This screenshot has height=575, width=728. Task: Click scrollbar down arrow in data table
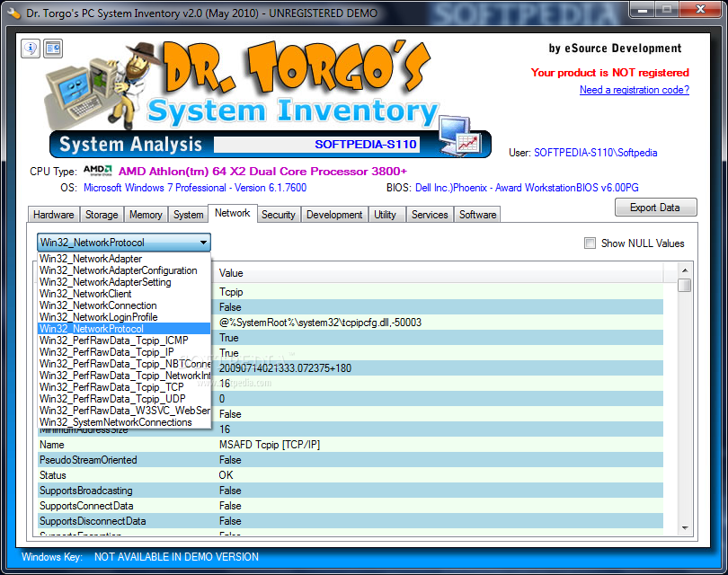[x=684, y=527]
